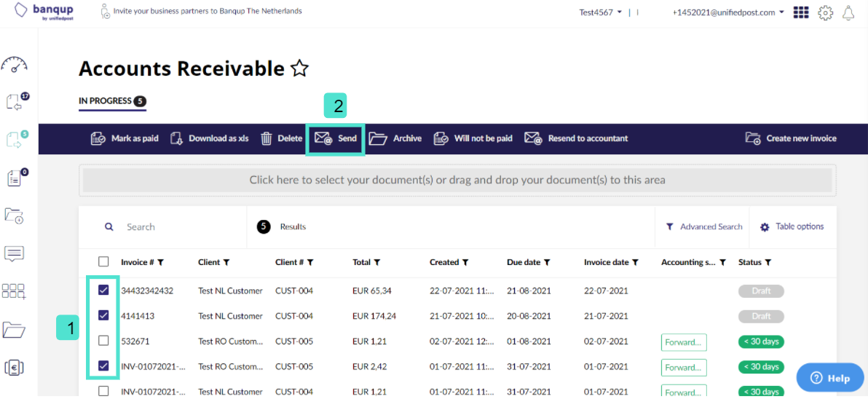This screenshot has height=399, width=868.
Task: Click Forward button for EUR 2,42 invoice
Action: point(684,367)
